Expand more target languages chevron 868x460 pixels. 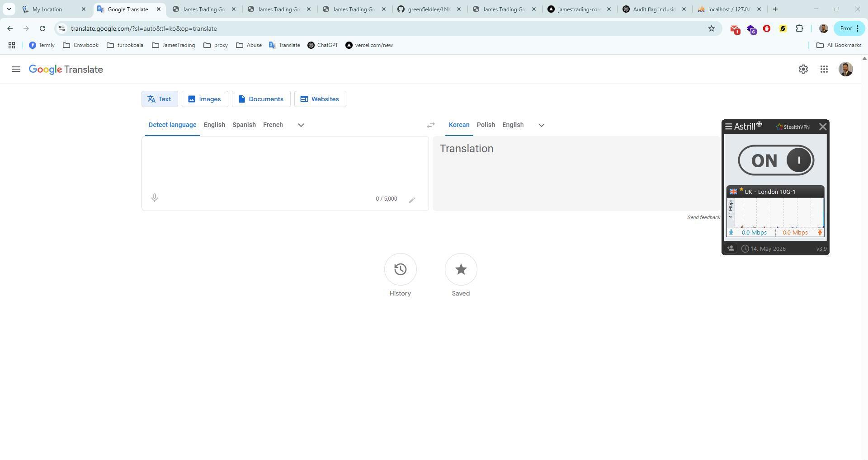pos(541,125)
